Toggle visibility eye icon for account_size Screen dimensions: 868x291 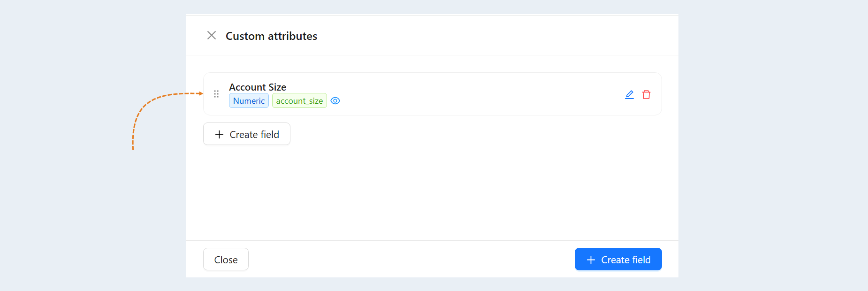335,101
